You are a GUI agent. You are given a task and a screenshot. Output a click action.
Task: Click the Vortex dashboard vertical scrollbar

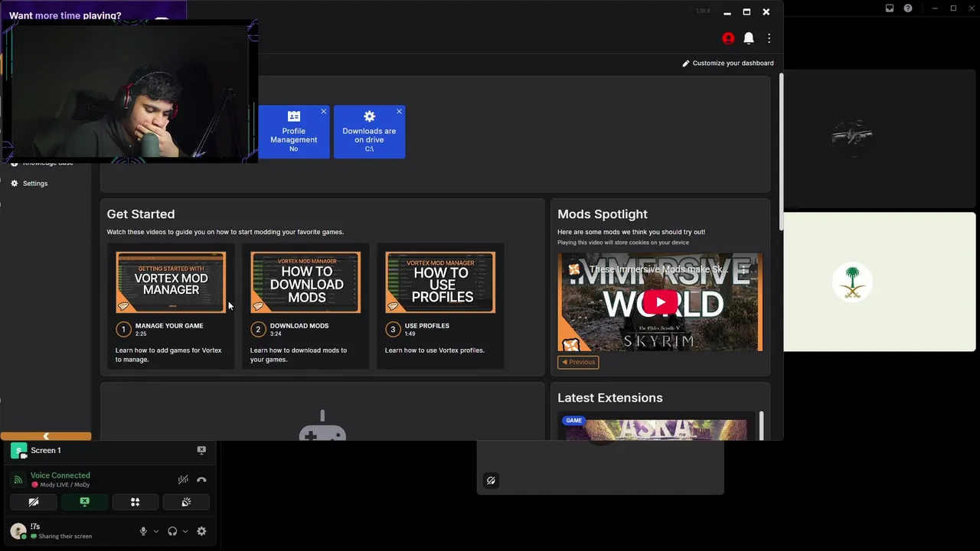781,152
